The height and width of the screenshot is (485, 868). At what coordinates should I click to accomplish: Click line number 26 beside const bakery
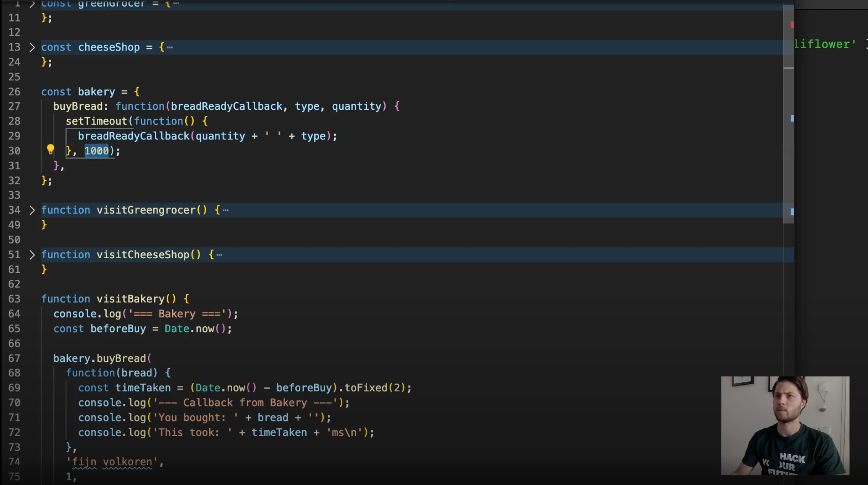coord(14,92)
